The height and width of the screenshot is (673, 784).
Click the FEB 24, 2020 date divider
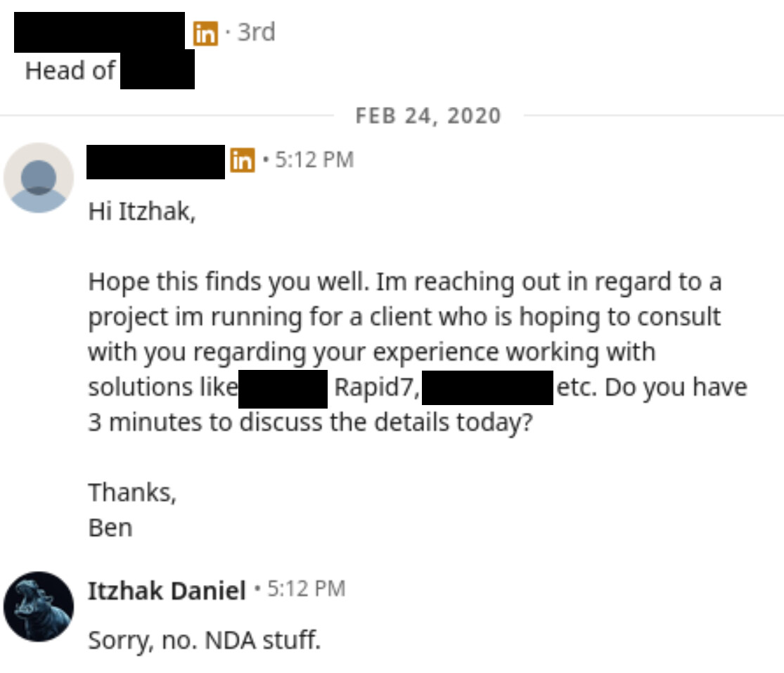428,115
